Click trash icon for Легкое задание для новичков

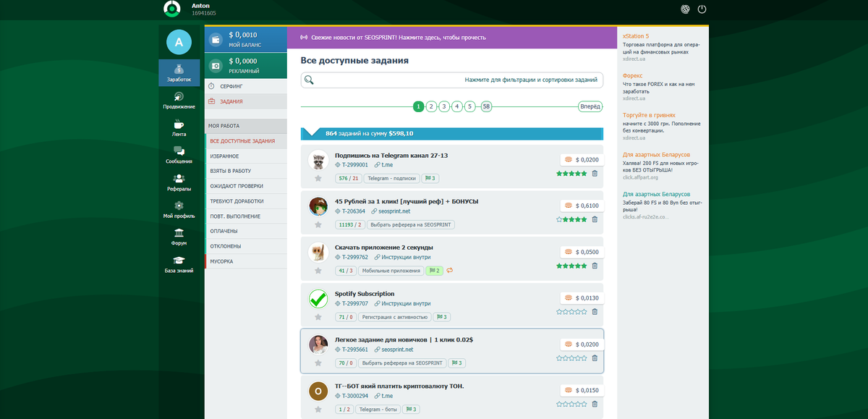pyautogui.click(x=595, y=358)
